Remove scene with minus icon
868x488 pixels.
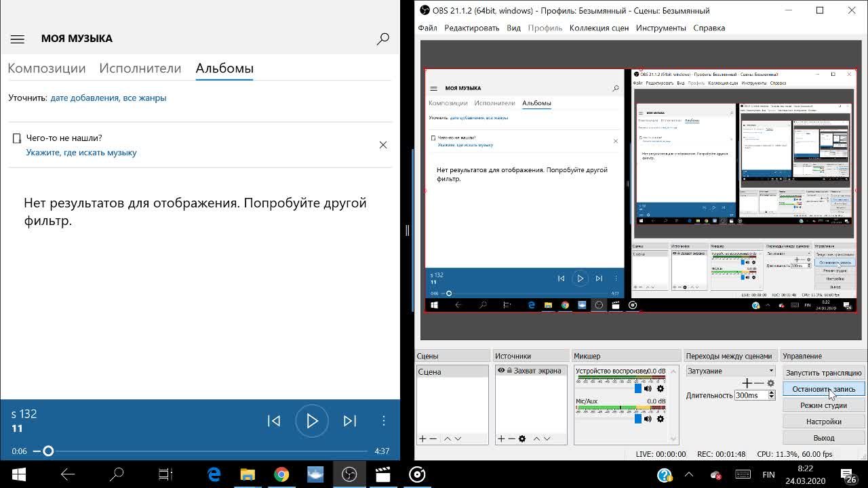pos(433,439)
